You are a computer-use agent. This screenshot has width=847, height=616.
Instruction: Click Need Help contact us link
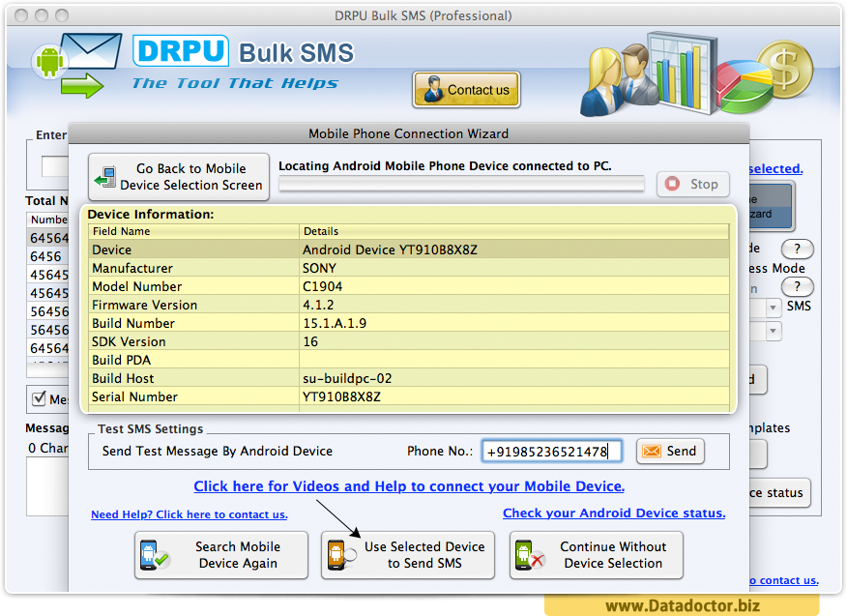189,514
